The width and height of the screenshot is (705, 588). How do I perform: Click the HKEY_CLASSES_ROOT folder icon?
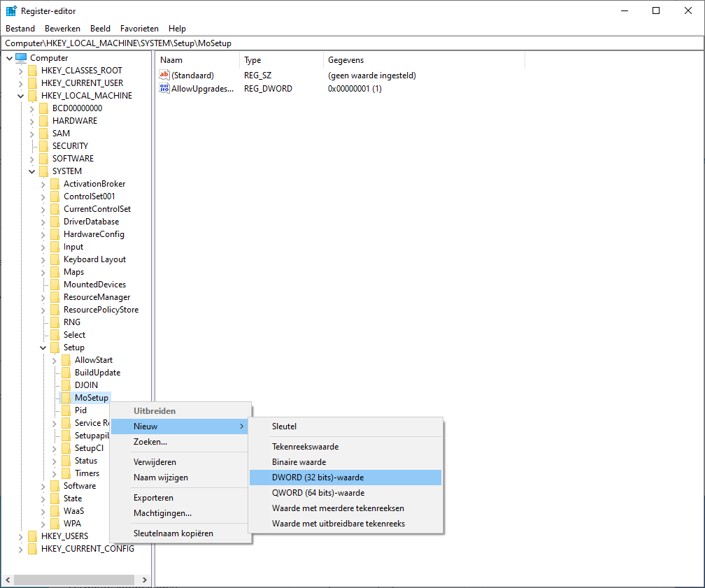(x=32, y=71)
